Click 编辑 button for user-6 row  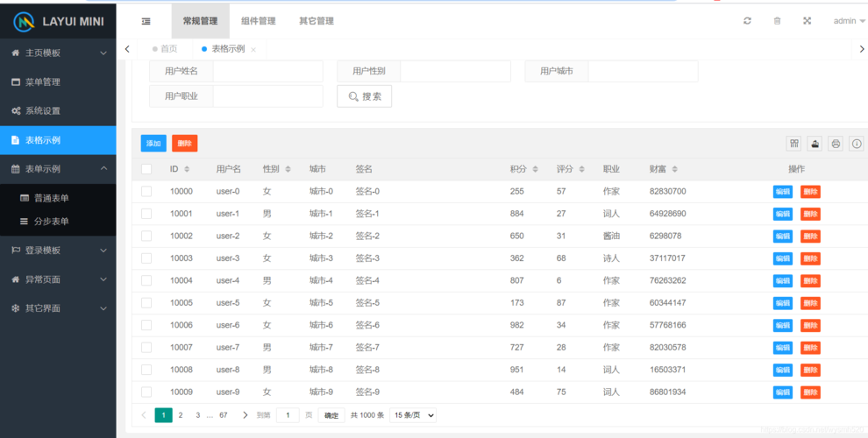pyautogui.click(x=783, y=325)
